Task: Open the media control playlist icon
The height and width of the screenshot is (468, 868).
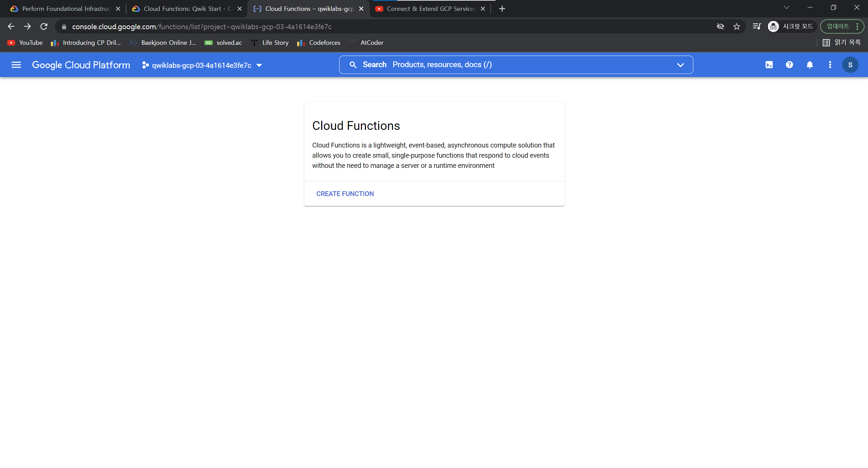Action: (757, 26)
